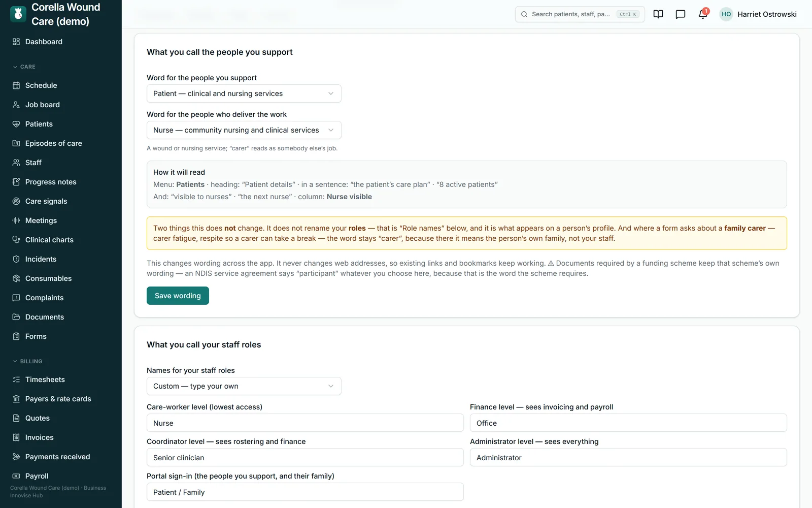This screenshot has width=812, height=508.
Task: Click the Payments received icon
Action: 16,457
